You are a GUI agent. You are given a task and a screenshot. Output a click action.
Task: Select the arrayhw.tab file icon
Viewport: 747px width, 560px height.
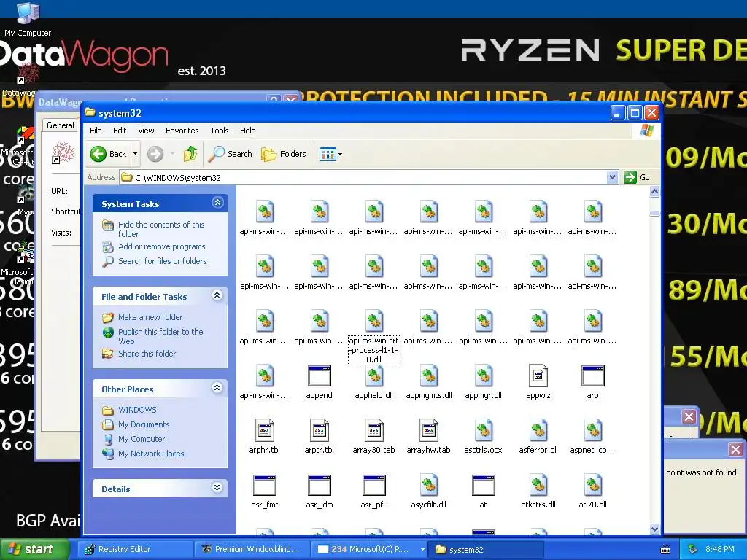pos(429,430)
